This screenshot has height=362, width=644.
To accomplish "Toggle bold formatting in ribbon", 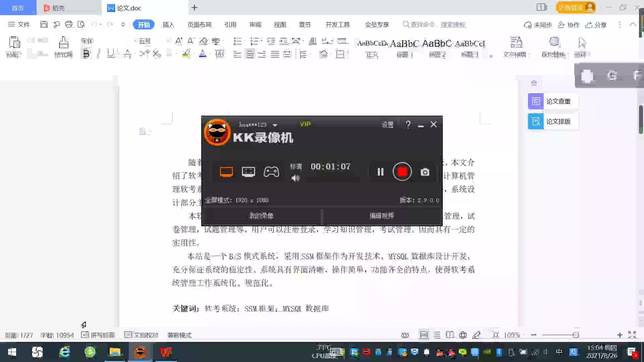I will (x=86, y=54).
